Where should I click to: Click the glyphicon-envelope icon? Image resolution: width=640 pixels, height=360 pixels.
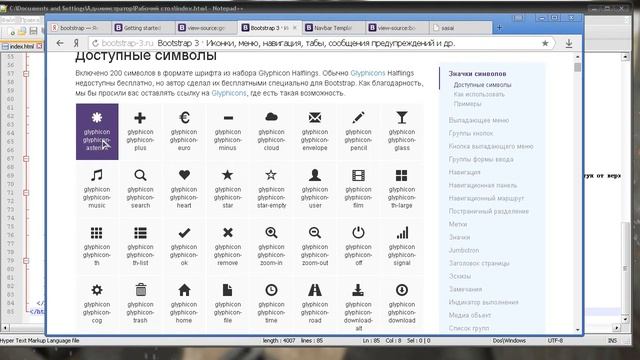[315, 118]
